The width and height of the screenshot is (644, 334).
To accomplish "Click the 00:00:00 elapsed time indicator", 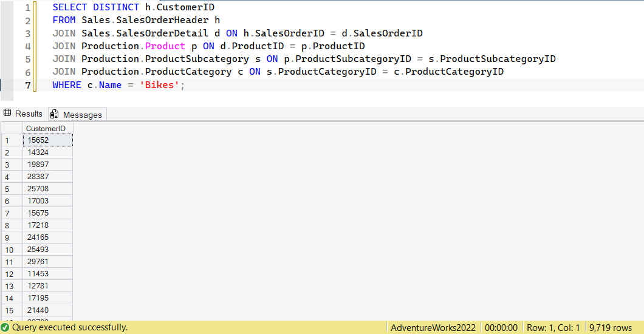I will 501,328.
